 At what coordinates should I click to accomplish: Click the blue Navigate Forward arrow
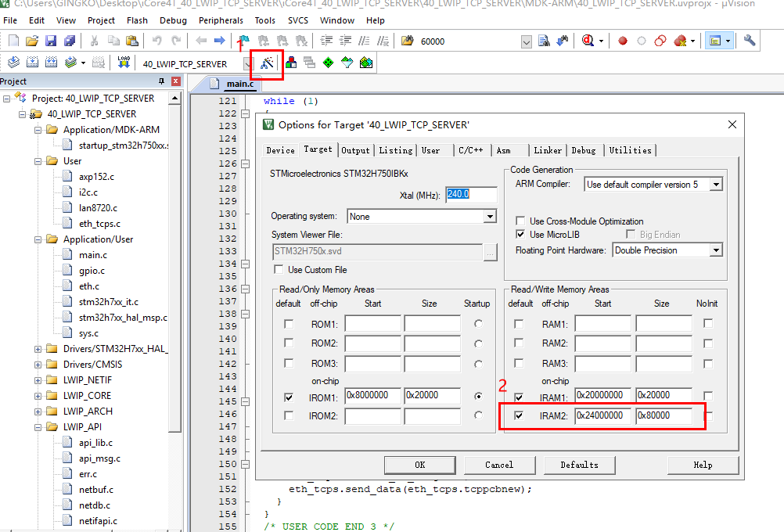[220, 41]
